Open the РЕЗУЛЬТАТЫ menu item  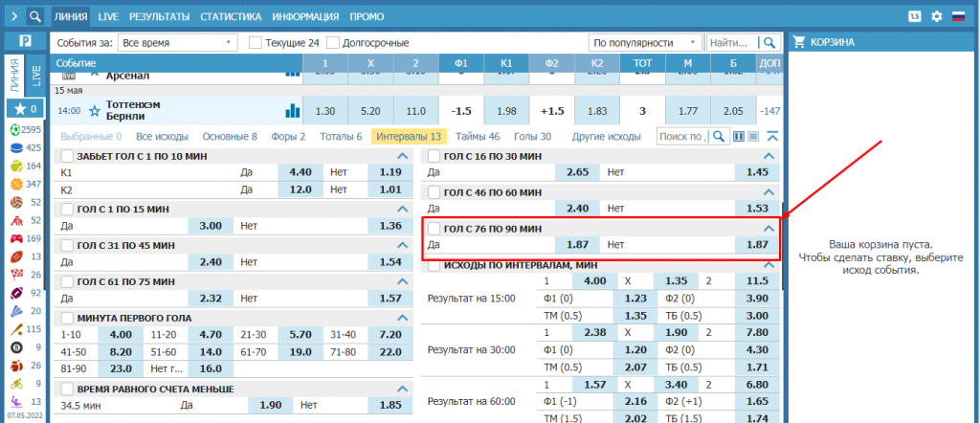[x=158, y=16]
